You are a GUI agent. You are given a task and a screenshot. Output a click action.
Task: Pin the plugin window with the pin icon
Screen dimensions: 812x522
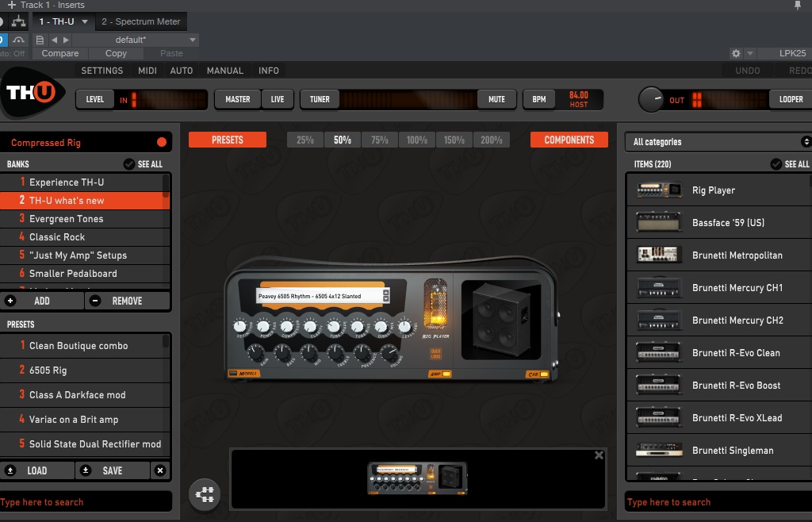point(798,6)
